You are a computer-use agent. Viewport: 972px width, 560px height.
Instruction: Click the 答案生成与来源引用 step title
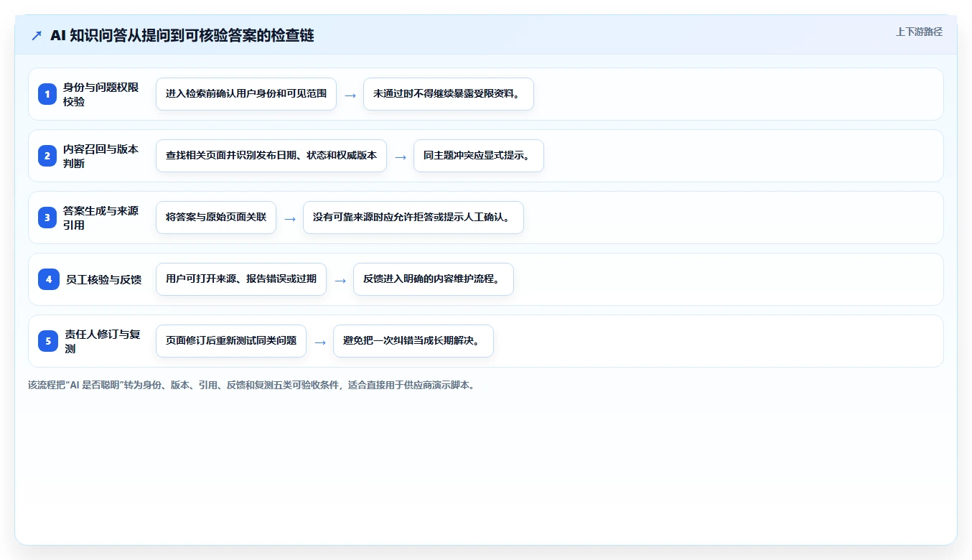(101, 218)
